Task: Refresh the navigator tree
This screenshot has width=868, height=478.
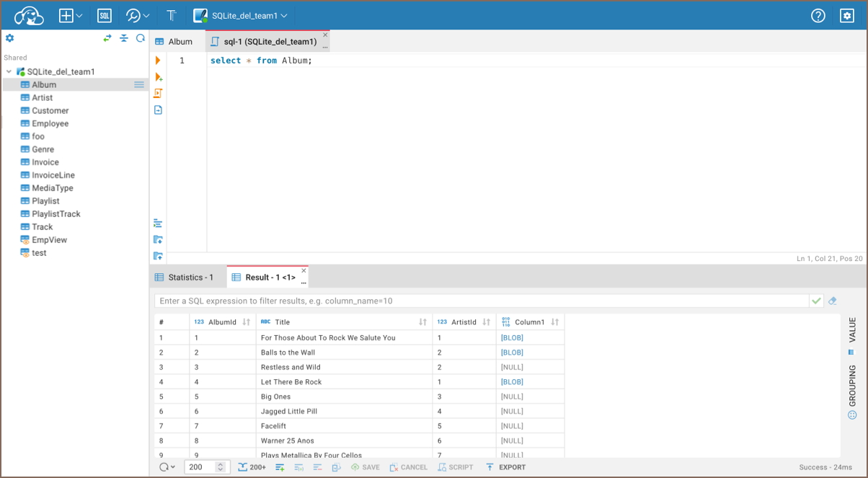Action: (x=141, y=38)
